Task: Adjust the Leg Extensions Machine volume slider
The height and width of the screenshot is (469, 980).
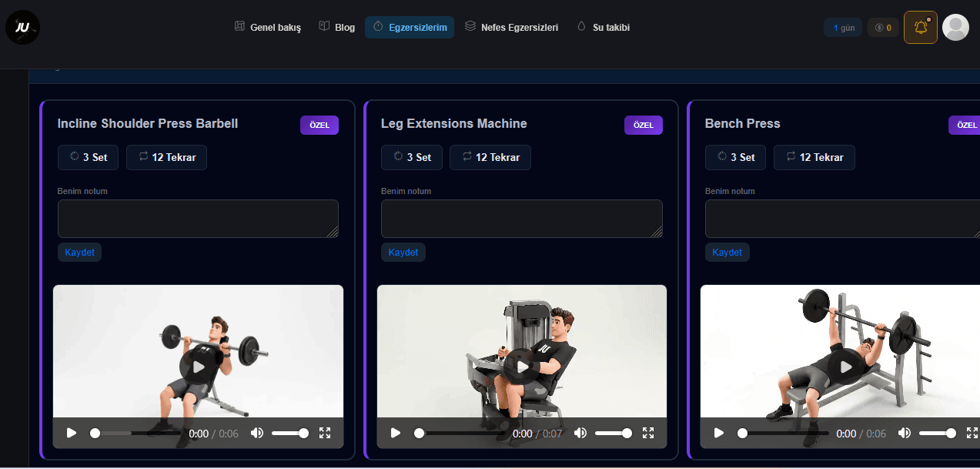Action: click(614, 434)
